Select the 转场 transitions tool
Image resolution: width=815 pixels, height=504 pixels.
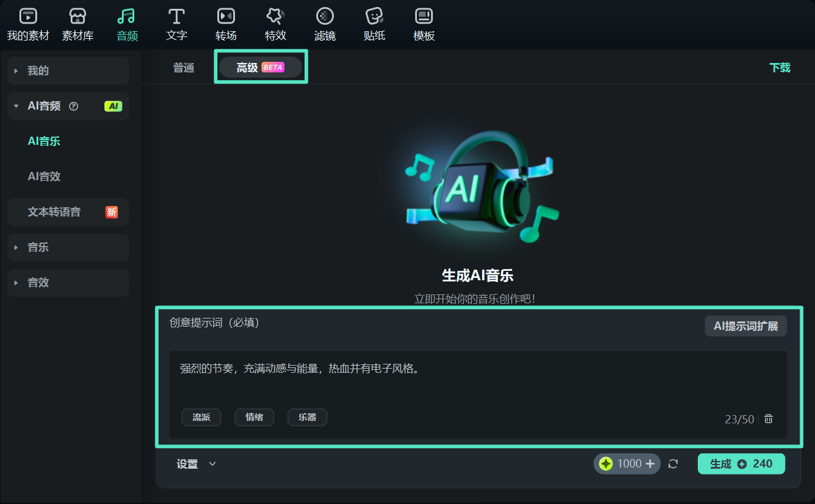(226, 24)
